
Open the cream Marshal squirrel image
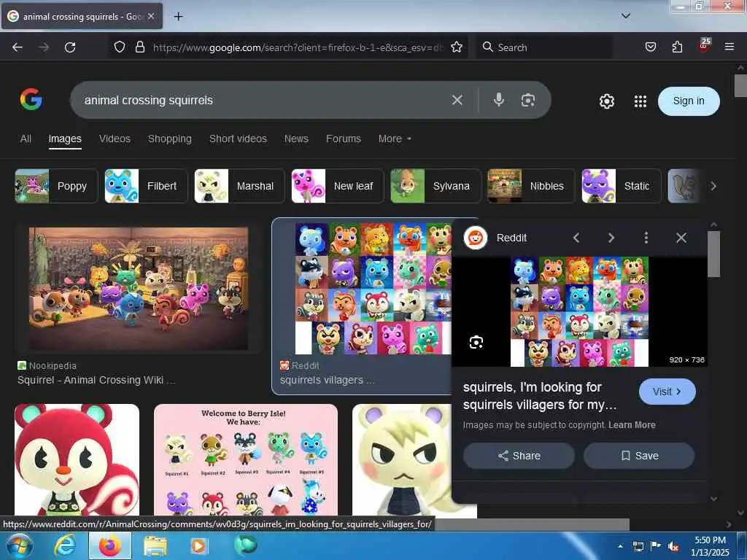pyautogui.click(x=402, y=460)
